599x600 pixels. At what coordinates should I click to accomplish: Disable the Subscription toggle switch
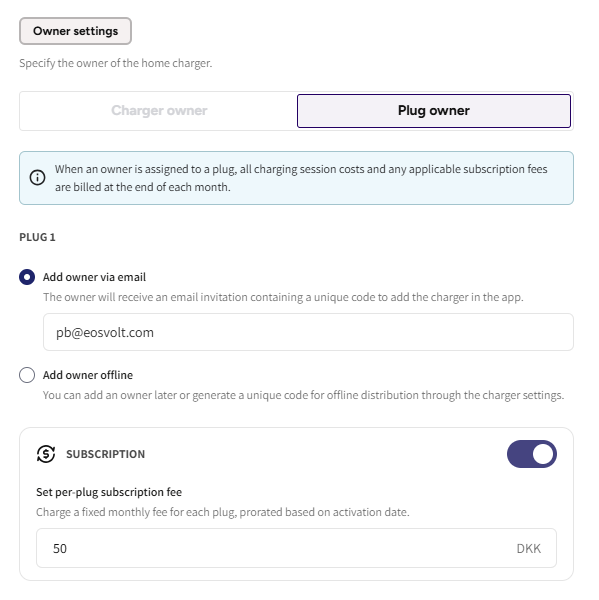[x=532, y=454]
